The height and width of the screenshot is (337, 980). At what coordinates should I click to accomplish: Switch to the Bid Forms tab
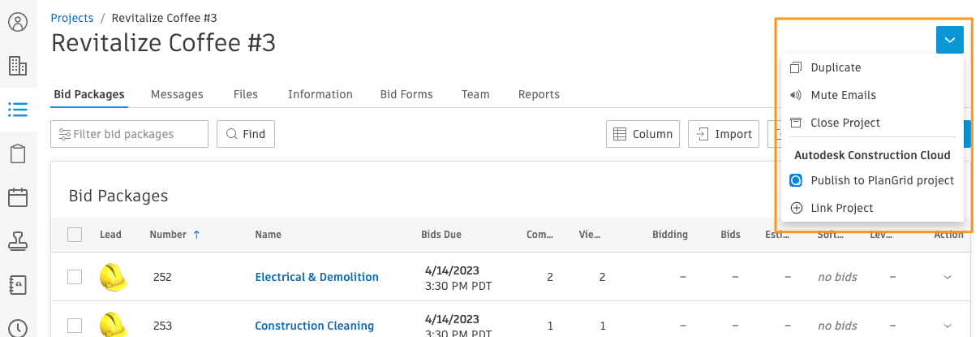click(406, 94)
